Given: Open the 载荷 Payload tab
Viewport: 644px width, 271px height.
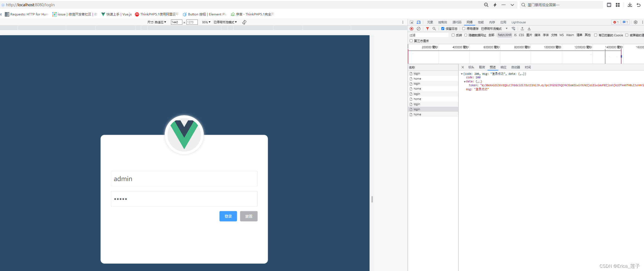Looking at the screenshot, I should [482, 67].
